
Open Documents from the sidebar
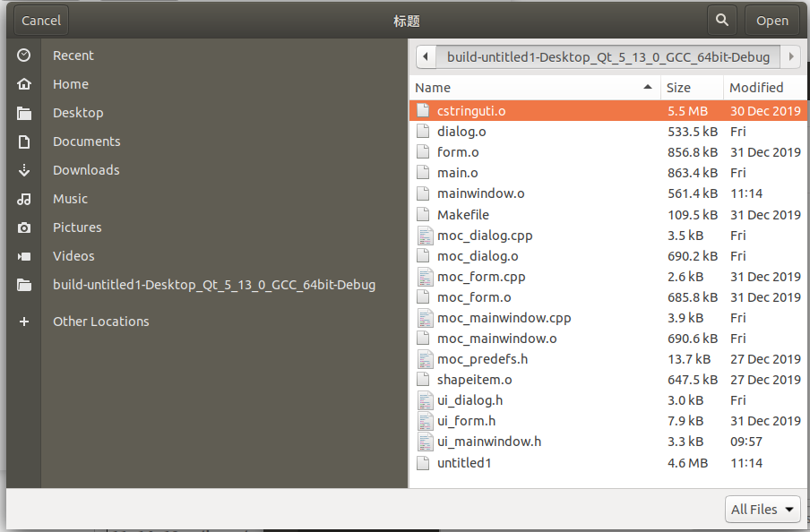tap(24, 141)
